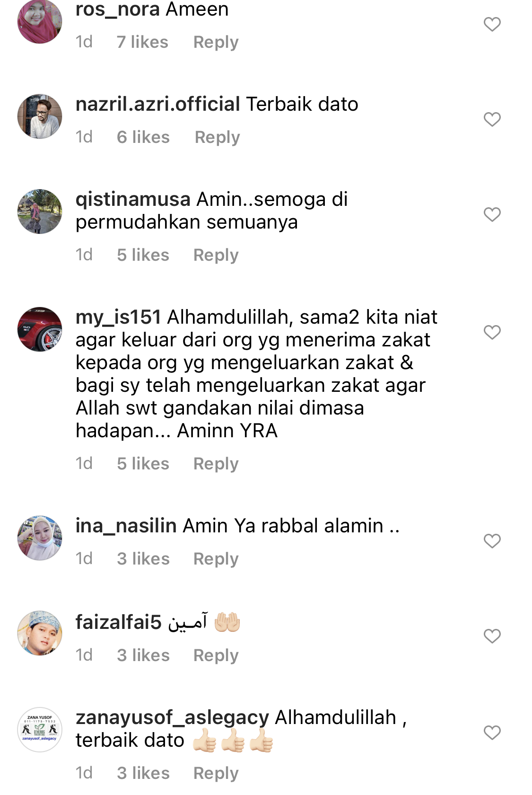The height and width of the screenshot is (795, 532).
Task: Reply to nazril.azri.official's comment
Action: click(x=217, y=137)
